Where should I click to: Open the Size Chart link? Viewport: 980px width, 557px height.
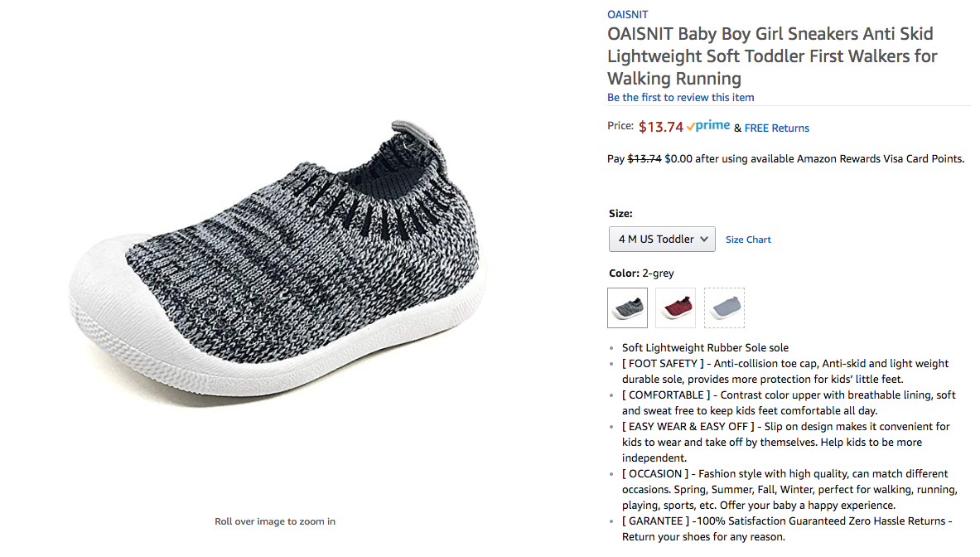(748, 240)
